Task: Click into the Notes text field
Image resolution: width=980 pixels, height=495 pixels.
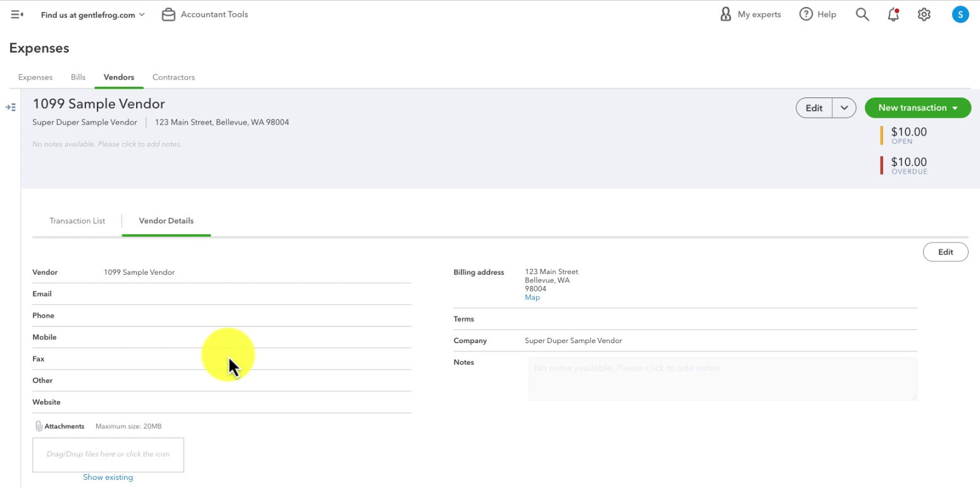Action: 722,379
